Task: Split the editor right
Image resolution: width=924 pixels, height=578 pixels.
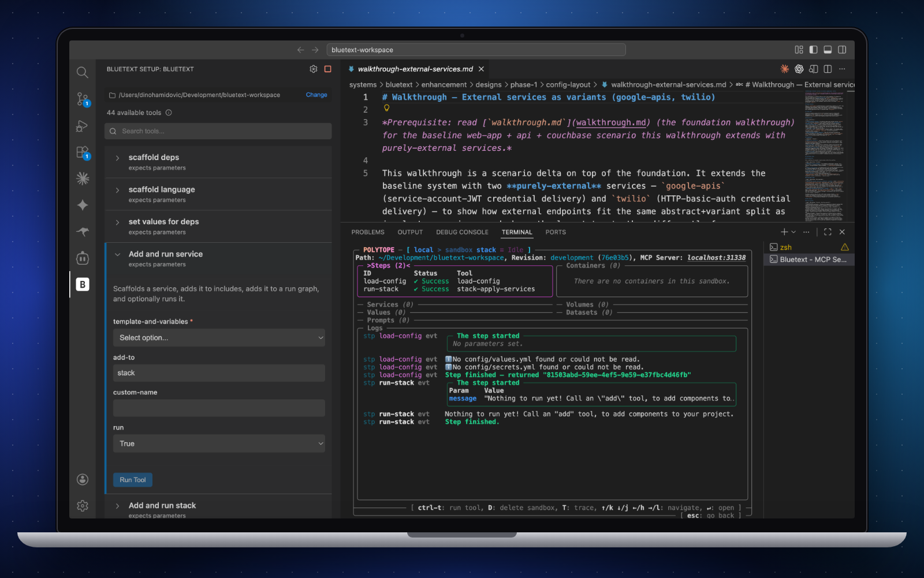Action: (x=828, y=69)
